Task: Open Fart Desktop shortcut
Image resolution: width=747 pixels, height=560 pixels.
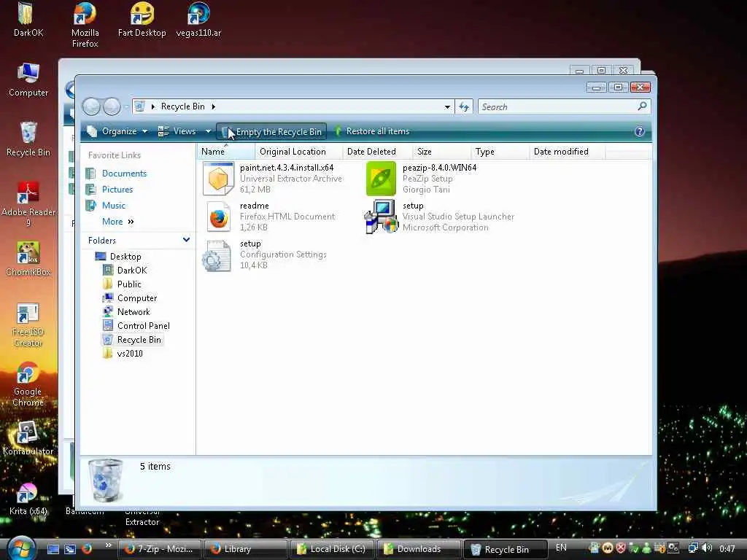Action: [x=142, y=19]
